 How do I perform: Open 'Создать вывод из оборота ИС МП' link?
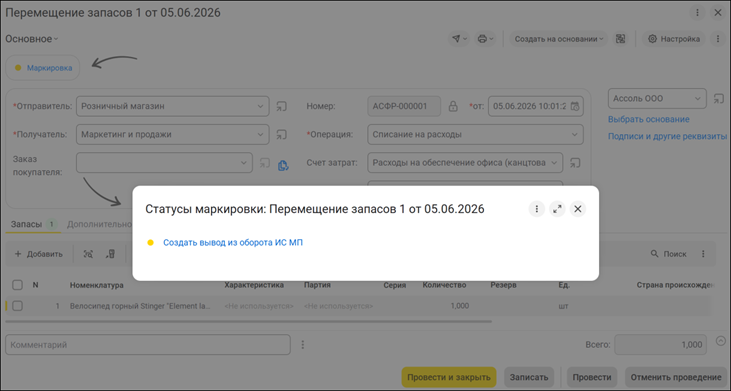233,242
